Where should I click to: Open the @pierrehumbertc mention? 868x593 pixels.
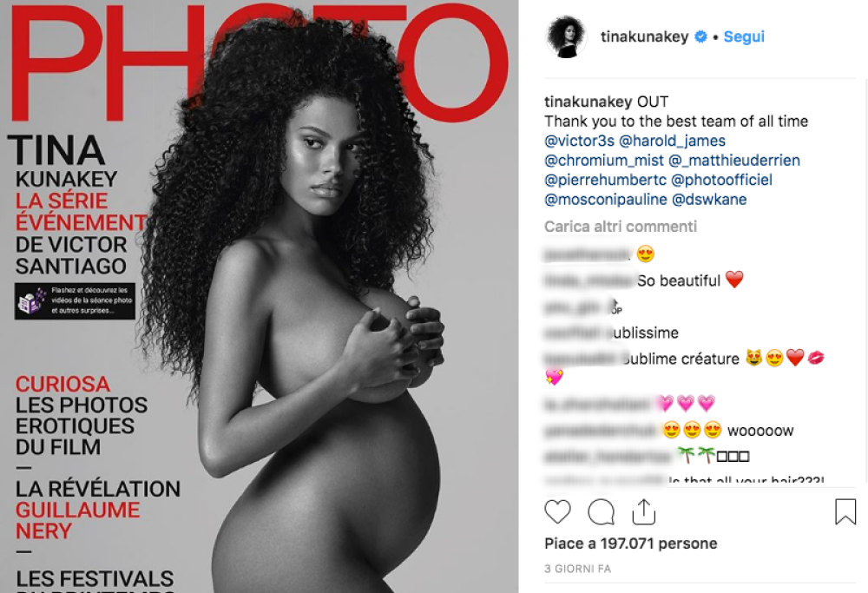pos(606,180)
